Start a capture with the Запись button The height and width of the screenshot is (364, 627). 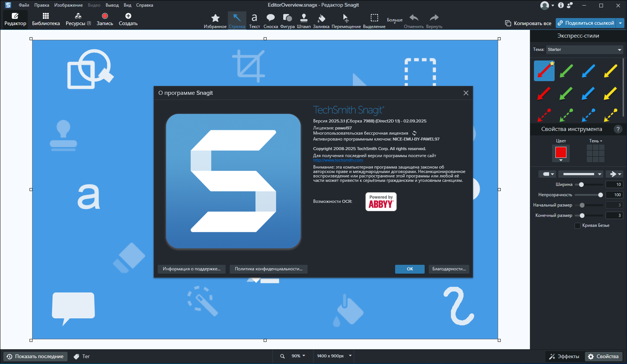tap(105, 19)
